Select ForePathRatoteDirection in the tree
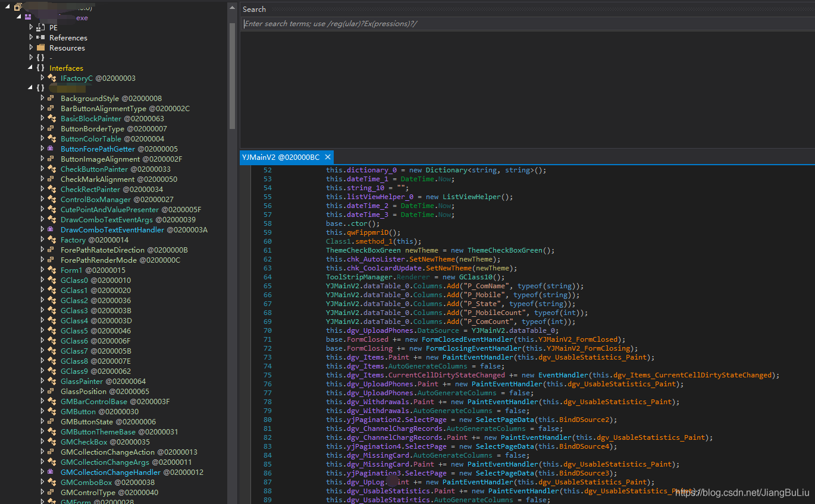Image resolution: width=815 pixels, height=504 pixels. (x=124, y=250)
